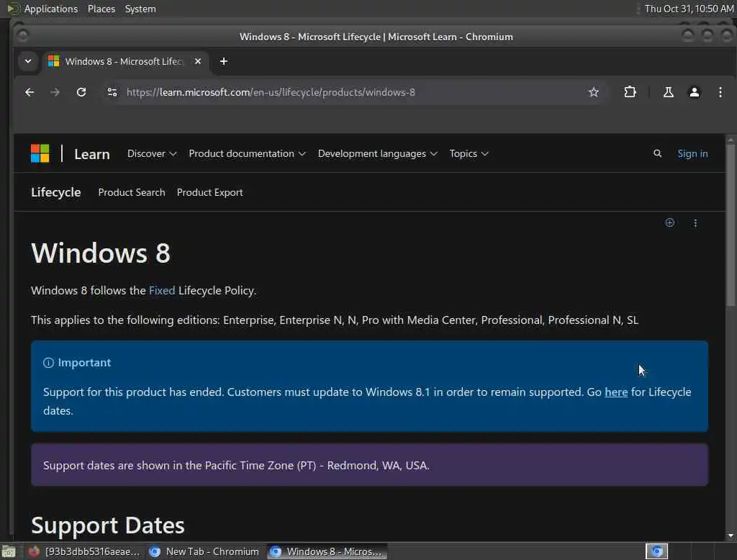
Task: Select the Windows 8 - Microsoft Lifecycle tab
Action: pos(126,62)
